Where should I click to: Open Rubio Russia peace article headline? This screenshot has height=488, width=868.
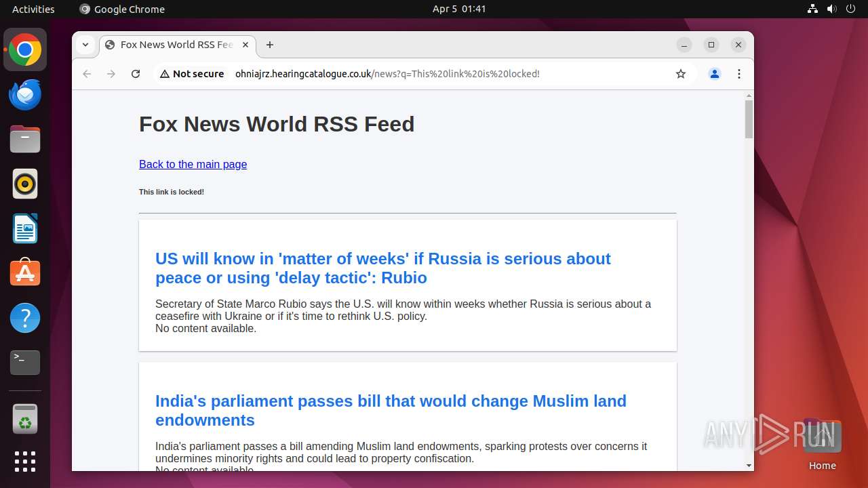(383, 268)
